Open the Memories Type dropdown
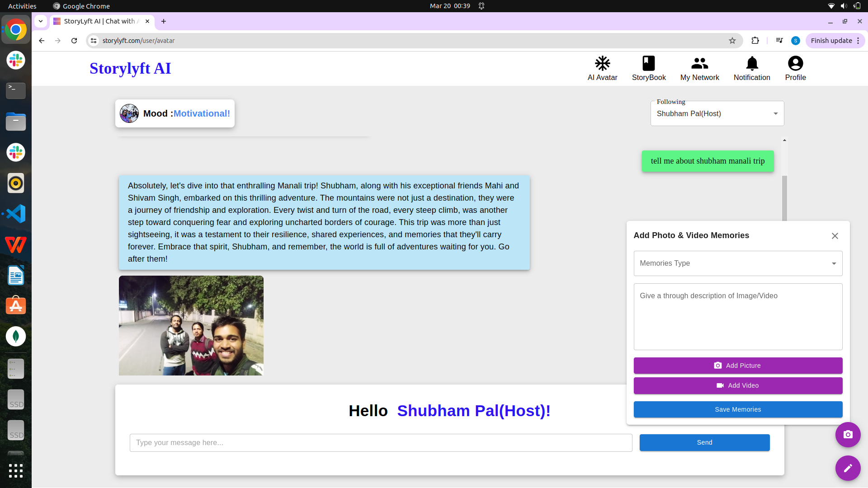 (x=737, y=263)
